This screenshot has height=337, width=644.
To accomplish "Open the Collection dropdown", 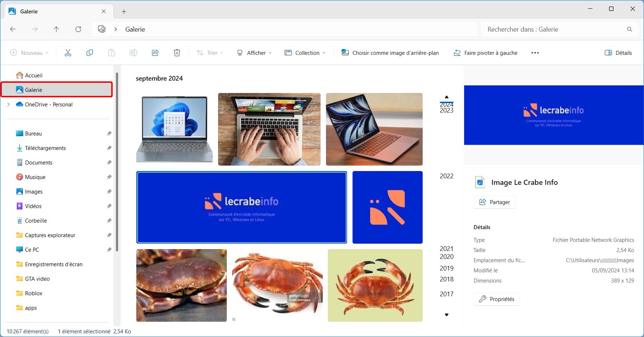I will pos(305,53).
